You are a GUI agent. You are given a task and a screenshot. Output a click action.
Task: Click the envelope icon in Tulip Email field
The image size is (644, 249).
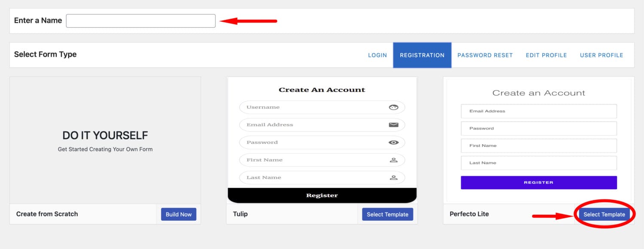(x=393, y=125)
